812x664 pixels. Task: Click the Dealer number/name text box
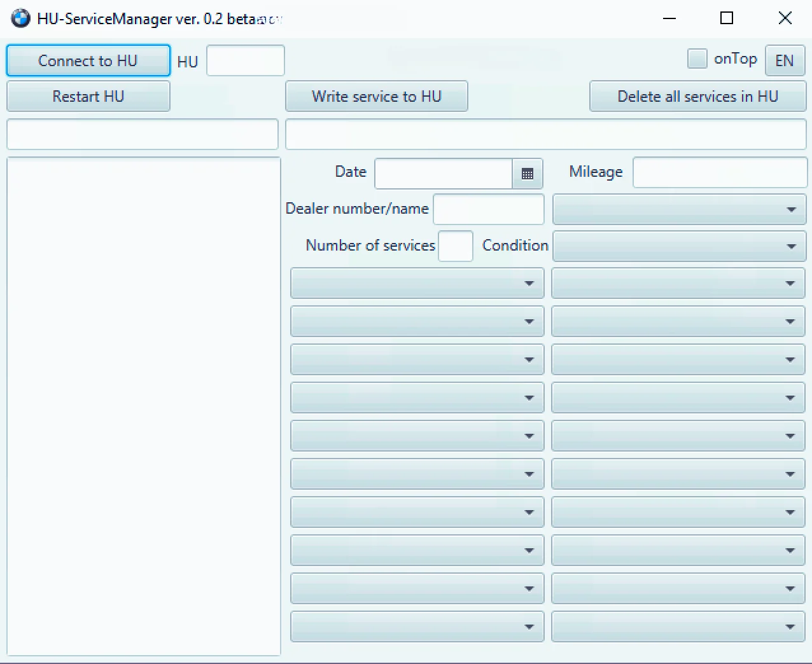[488, 209]
